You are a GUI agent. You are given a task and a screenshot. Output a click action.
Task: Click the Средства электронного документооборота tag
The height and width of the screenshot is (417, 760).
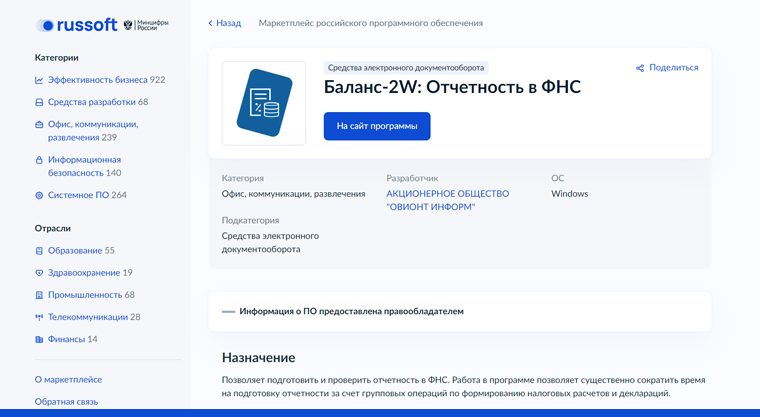[x=406, y=68]
